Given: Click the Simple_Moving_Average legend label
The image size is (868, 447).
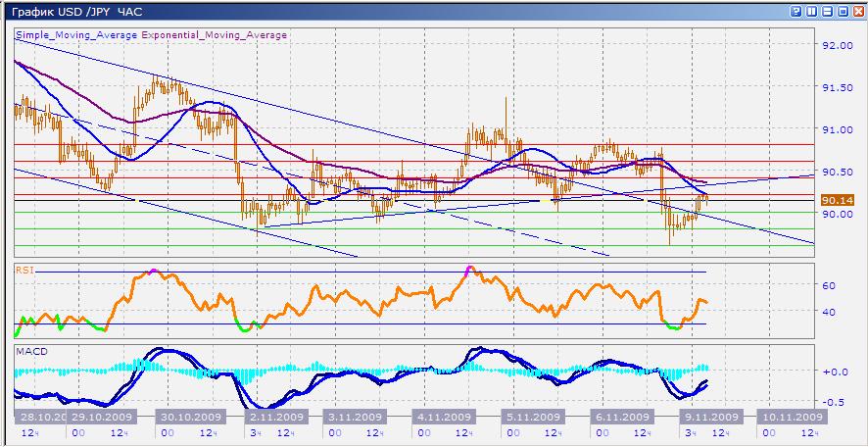Looking at the screenshot, I should [77, 35].
